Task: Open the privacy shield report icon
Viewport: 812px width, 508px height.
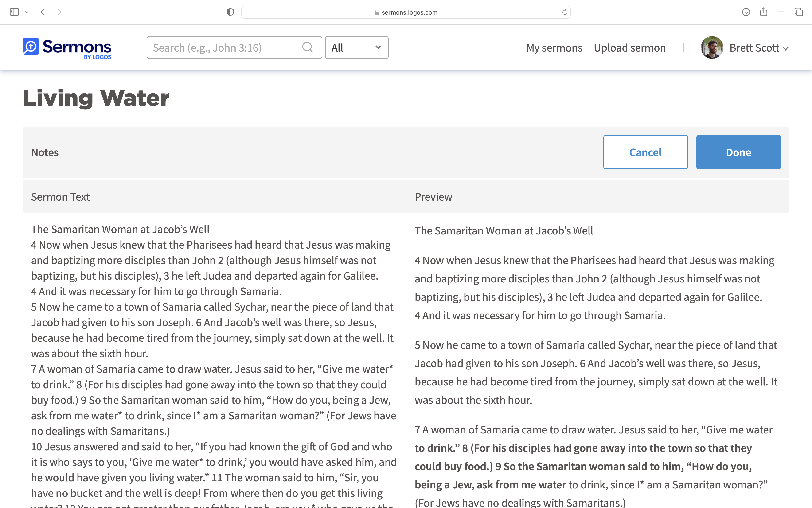Action: pyautogui.click(x=230, y=12)
